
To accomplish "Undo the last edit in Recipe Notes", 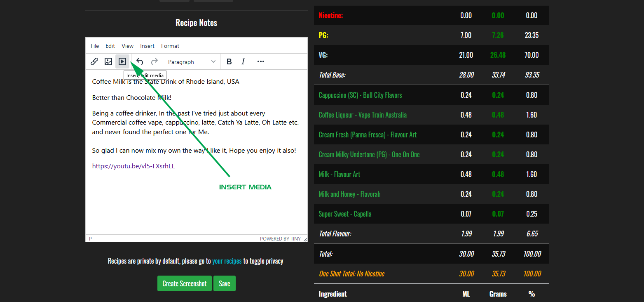I will [x=140, y=61].
